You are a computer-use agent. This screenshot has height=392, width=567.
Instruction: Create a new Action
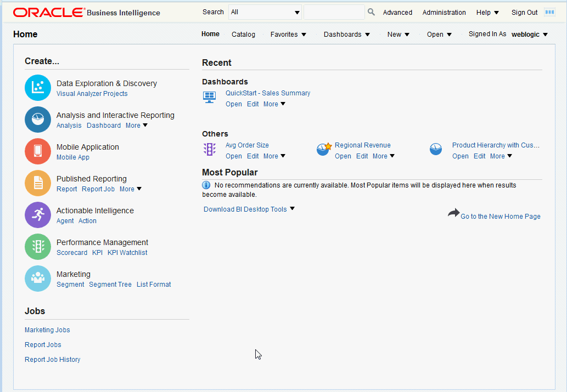coord(87,221)
